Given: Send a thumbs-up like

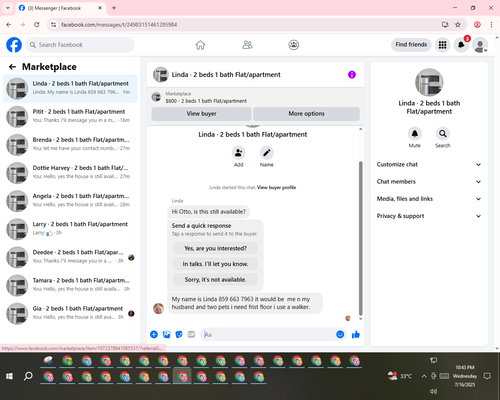Looking at the screenshot, I should [x=356, y=334].
